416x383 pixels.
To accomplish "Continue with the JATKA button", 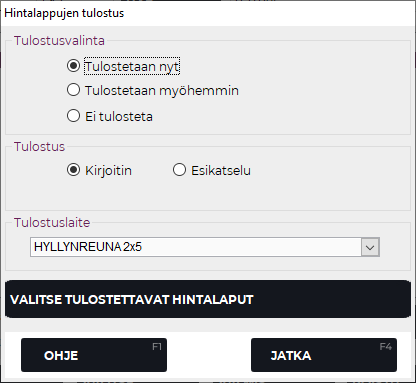I will tap(324, 355).
